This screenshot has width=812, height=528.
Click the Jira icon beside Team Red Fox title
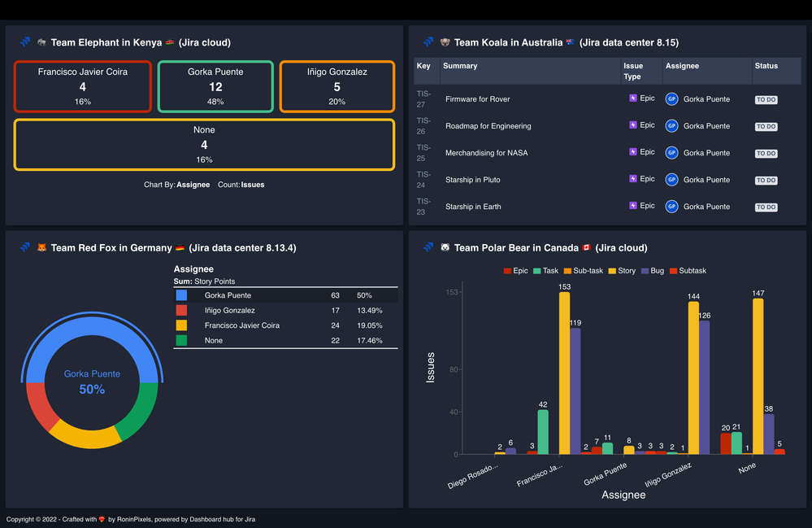pyautogui.click(x=25, y=247)
